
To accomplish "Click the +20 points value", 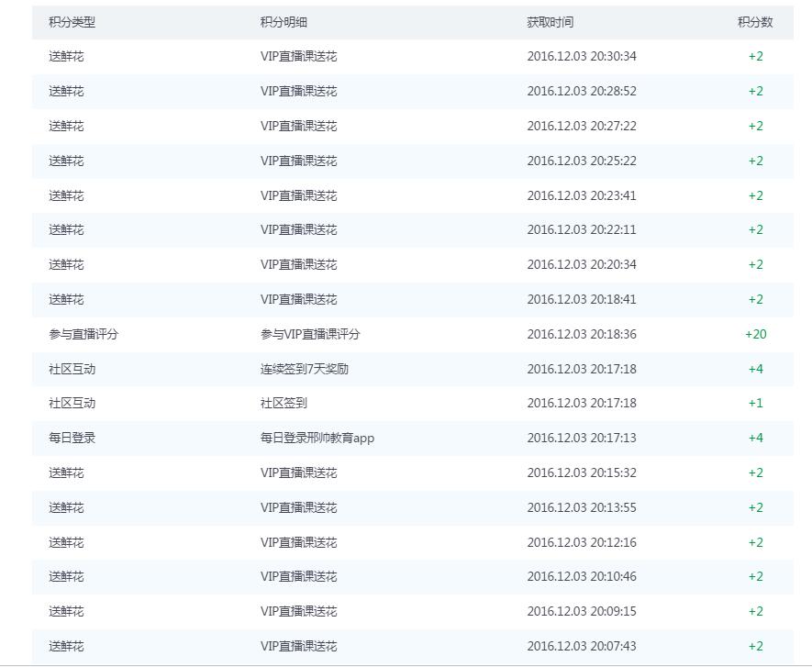I will [755, 334].
